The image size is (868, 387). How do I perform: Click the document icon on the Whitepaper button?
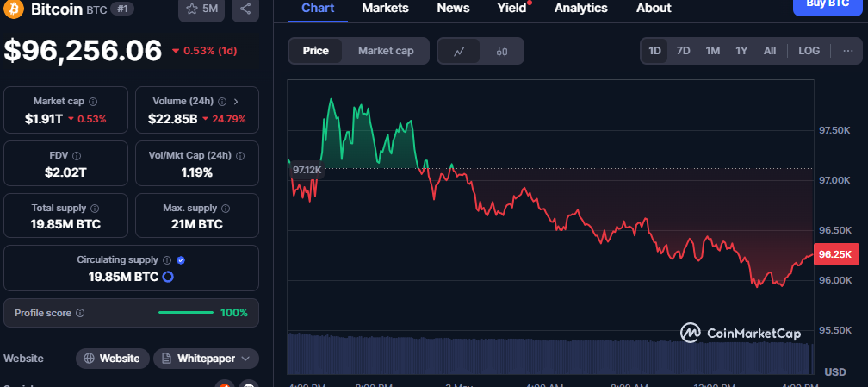point(166,359)
